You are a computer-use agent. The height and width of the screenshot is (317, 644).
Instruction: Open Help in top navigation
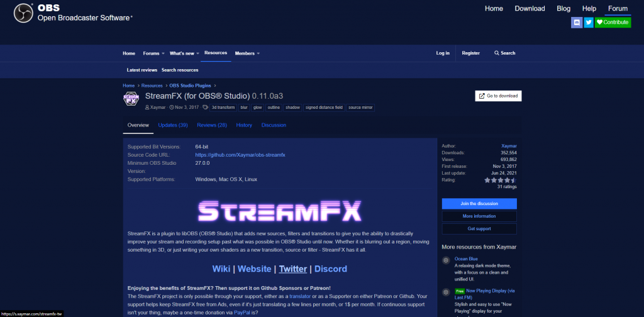(x=589, y=9)
